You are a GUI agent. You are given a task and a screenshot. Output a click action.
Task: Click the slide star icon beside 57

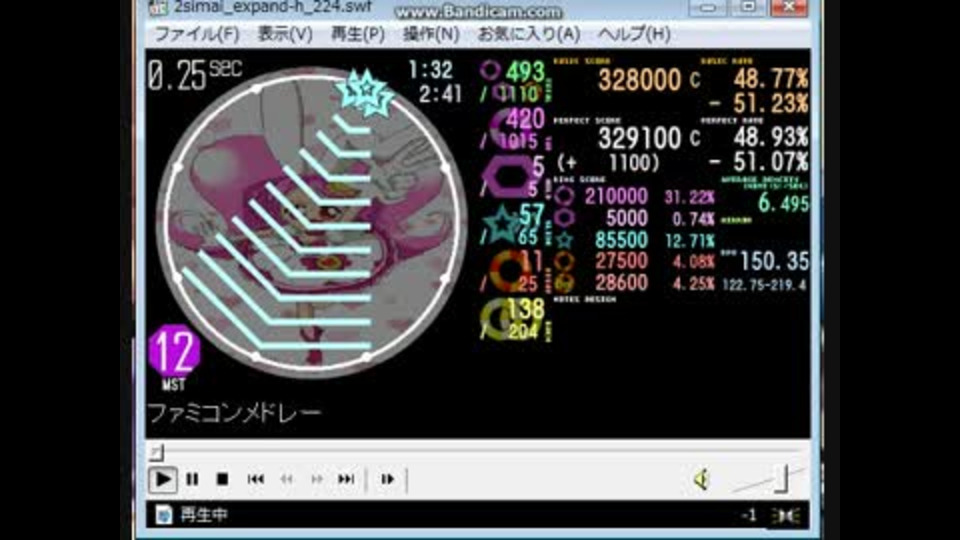tap(502, 225)
